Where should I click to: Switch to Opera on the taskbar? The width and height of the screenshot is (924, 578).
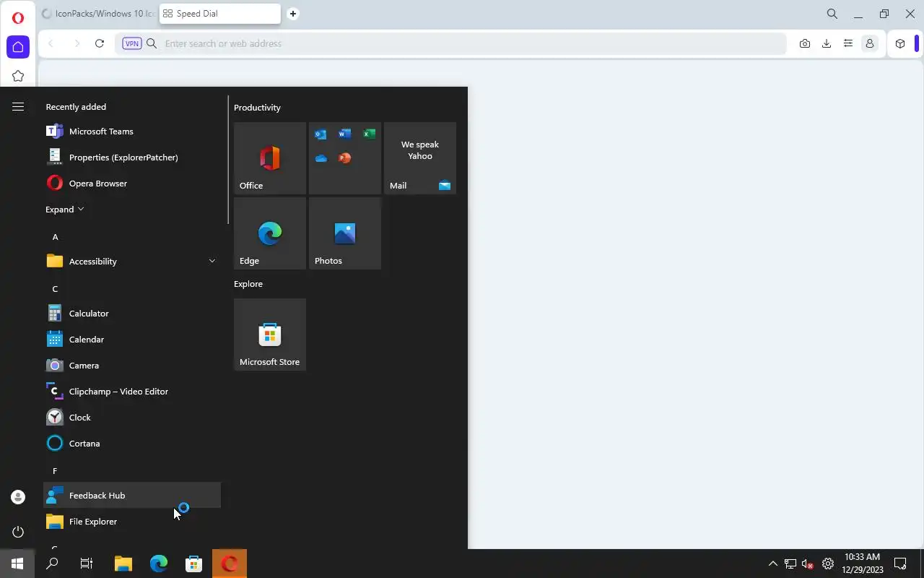(230, 564)
